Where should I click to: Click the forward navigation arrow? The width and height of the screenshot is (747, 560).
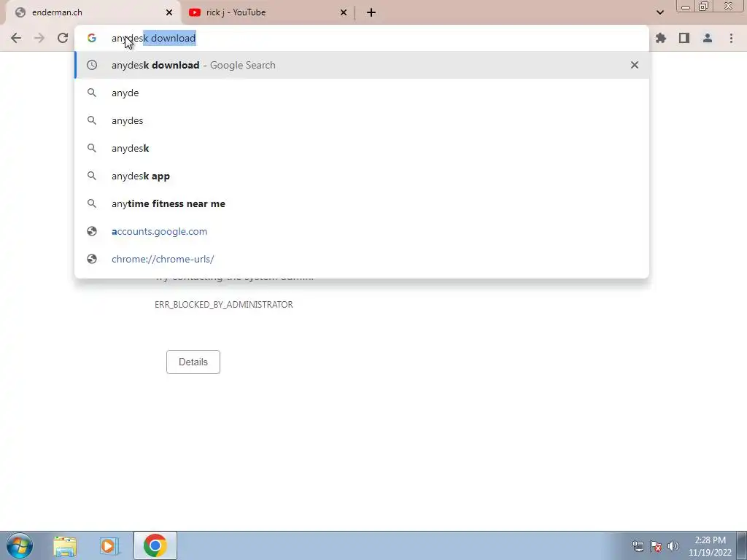(x=39, y=38)
